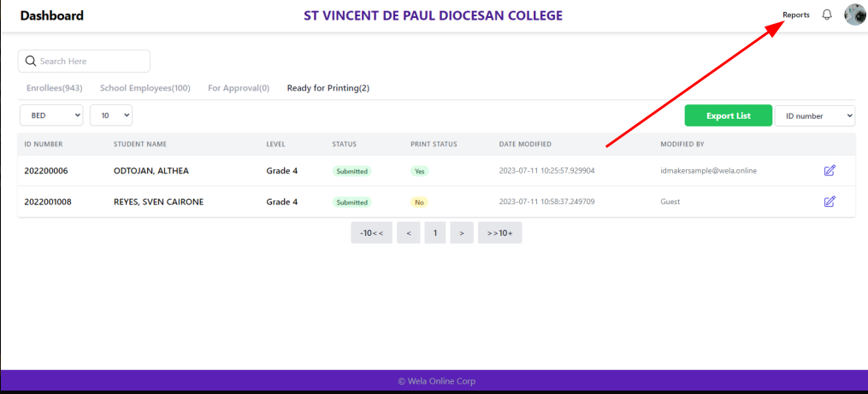Click the Guest modifier cell
This screenshot has height=394, width=868.
pyautogui.click(x=670, y=202)
